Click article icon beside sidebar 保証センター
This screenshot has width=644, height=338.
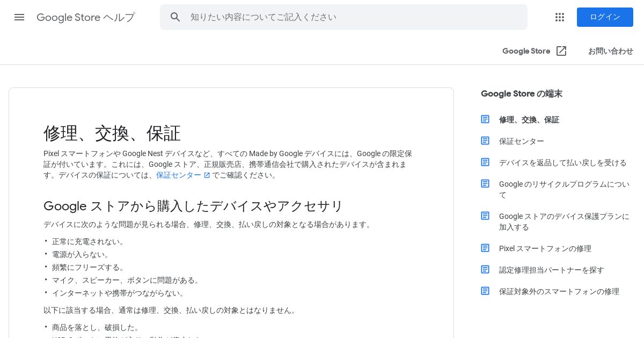[485, 141]
